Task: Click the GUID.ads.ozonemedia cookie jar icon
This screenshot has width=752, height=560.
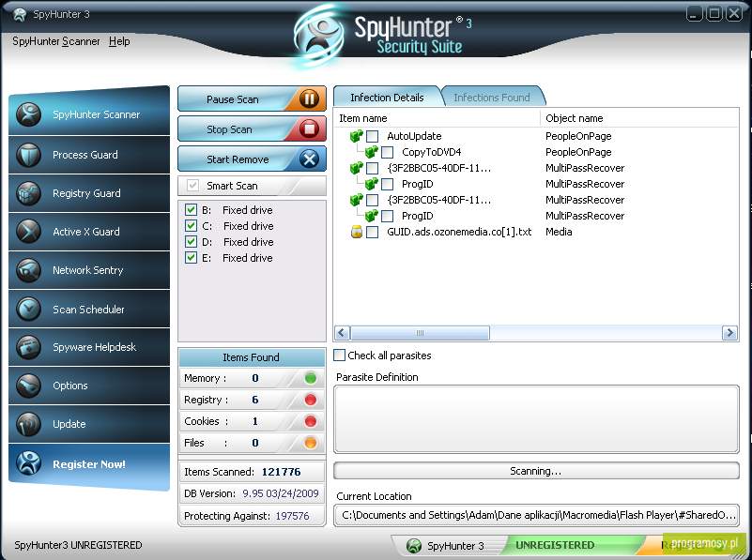Action: [357, 232]
